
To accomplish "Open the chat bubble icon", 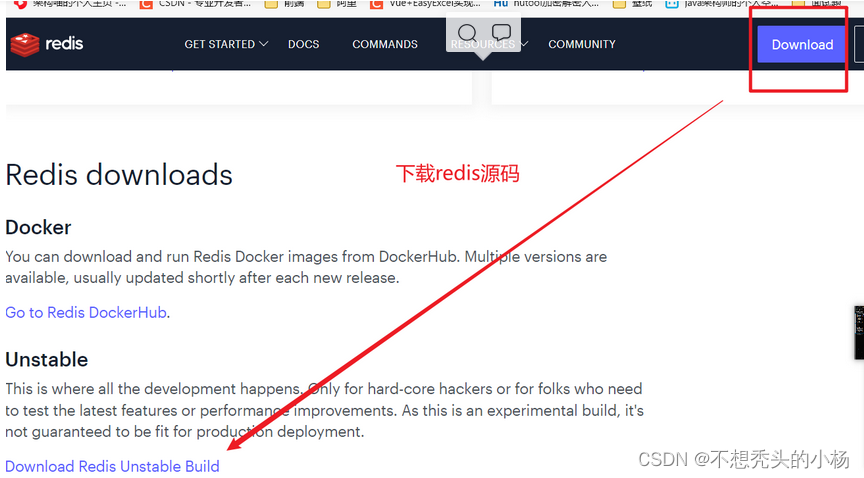I will pyautogui.click(x=501, y=33).
